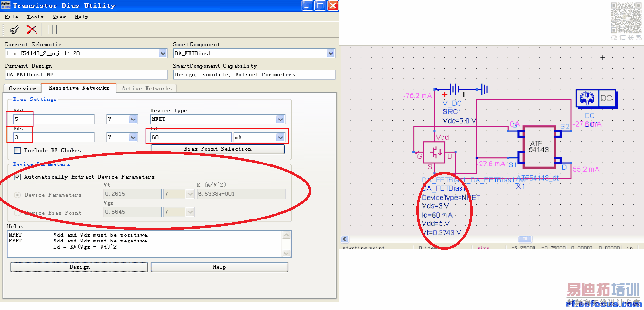Image resolution: width=644 pixels, height=310 pixels.
Task: Expand the Current Schematic dropdown
Action: 163,54
